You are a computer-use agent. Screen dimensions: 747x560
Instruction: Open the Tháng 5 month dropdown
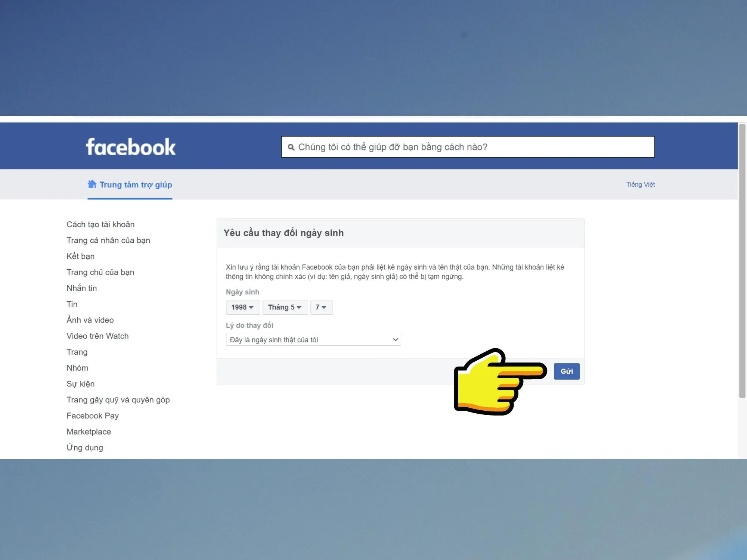(x=285, y=307)
